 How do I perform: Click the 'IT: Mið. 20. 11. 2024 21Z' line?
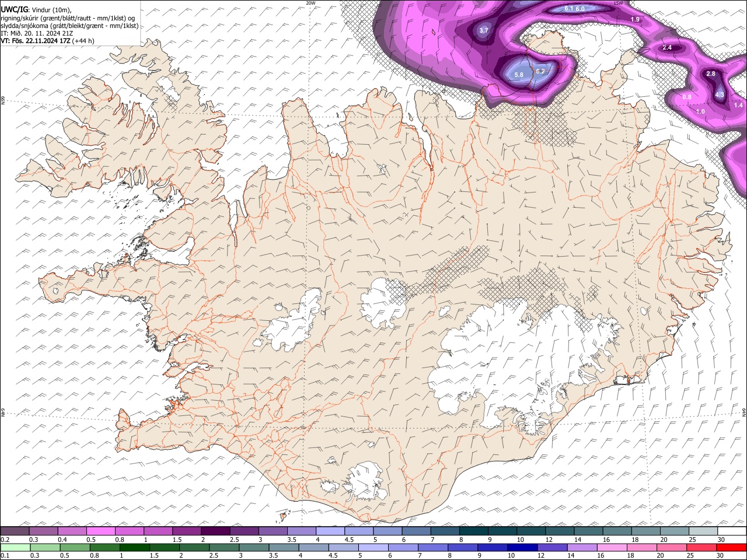click(36, 33)
